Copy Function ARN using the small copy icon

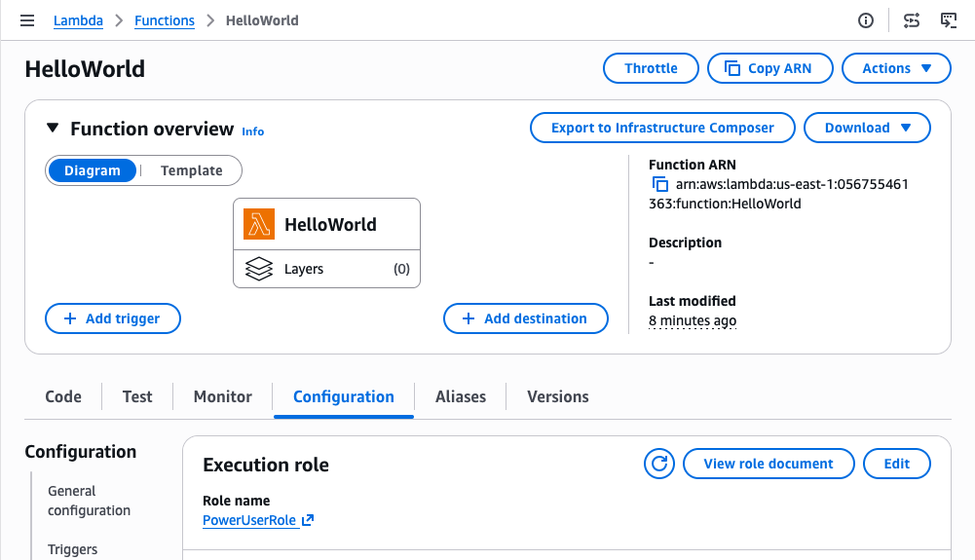[x=659, y=185]
